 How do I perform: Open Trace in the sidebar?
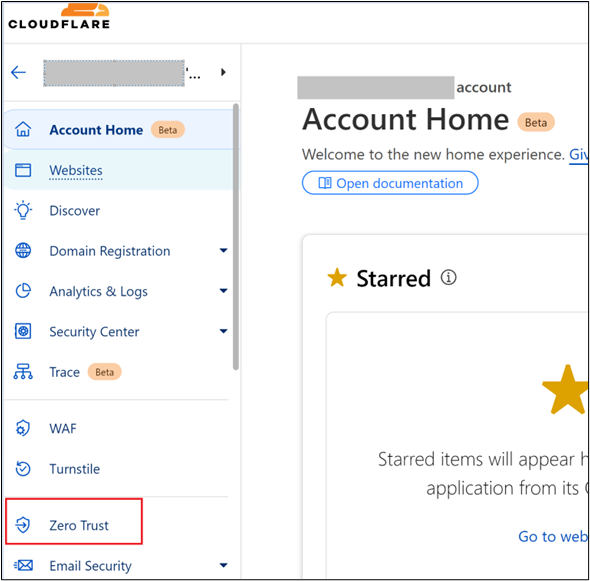65,372
